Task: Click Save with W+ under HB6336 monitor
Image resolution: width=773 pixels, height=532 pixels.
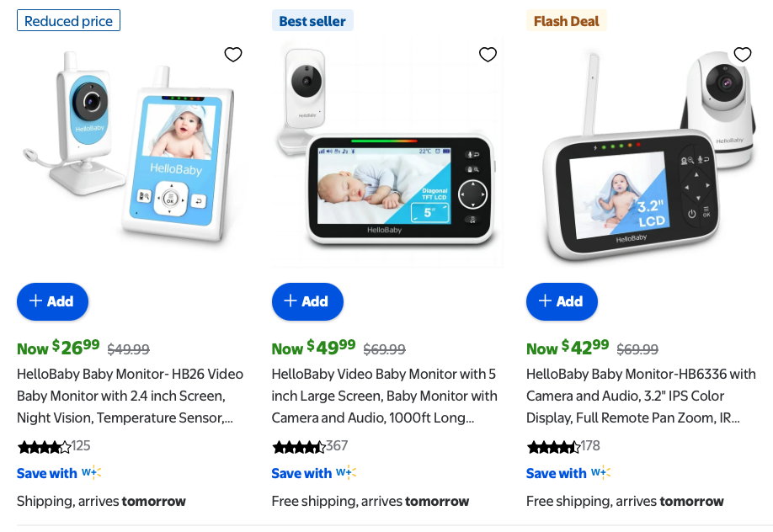Action: click(x=568, y=473)
